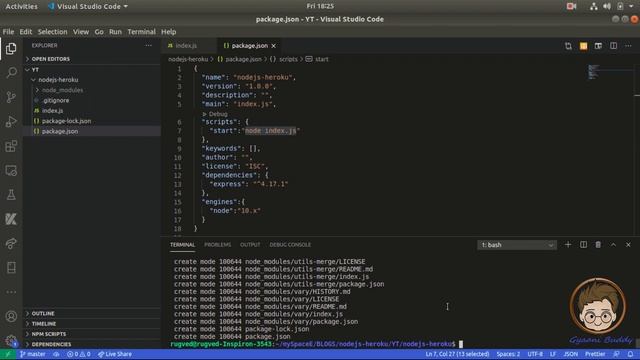Open the Visual Studio Code app menu

(88, 6)
